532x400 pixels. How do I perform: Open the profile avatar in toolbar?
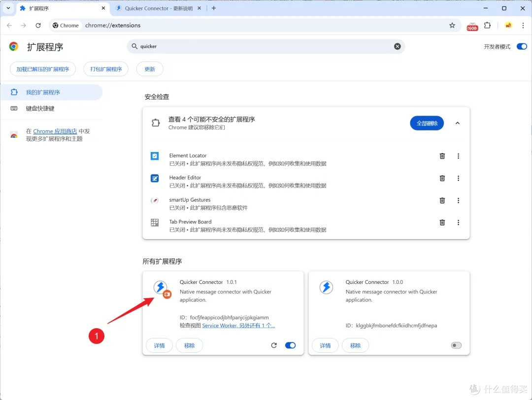[508, 25]
